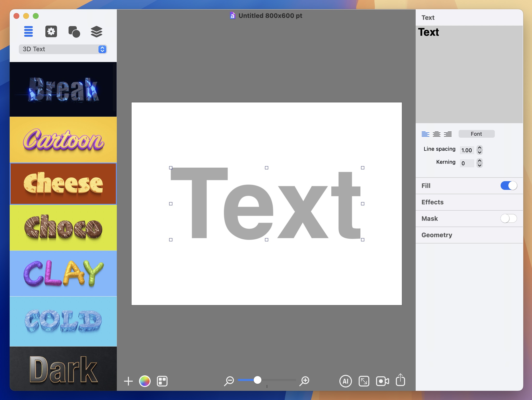The width and height of the screenshot is (532, 400).
Task: Select the settings/gear panel icon
Action: coord(51,31)
